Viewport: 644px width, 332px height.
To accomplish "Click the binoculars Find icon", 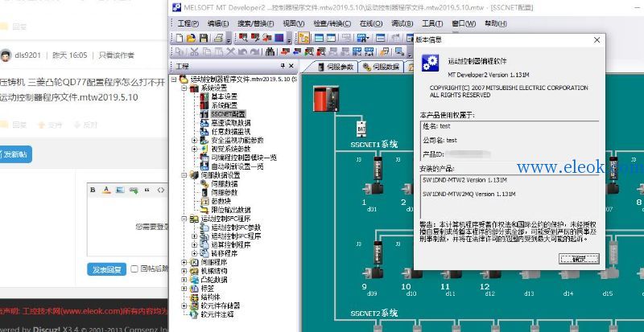I will [270, 51].
